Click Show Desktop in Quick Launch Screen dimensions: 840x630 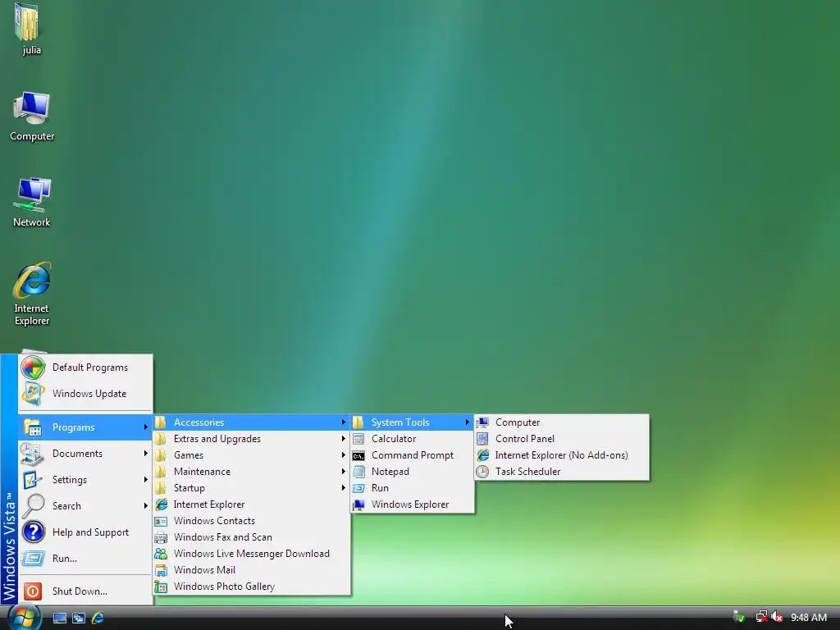tap(59, 619)
